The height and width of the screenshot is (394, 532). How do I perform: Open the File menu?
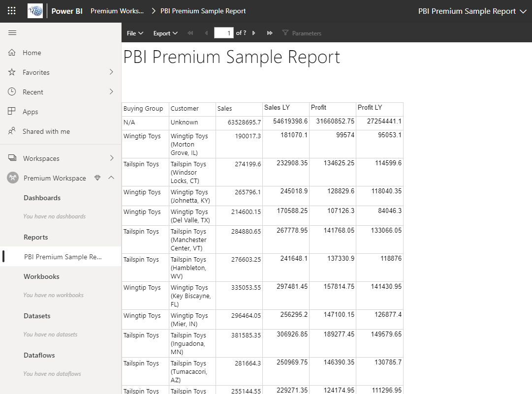click(x=135, y=33)
